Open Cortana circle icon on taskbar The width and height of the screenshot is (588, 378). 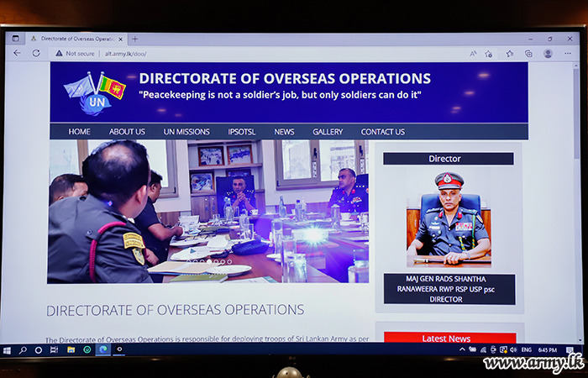point(39,350)
